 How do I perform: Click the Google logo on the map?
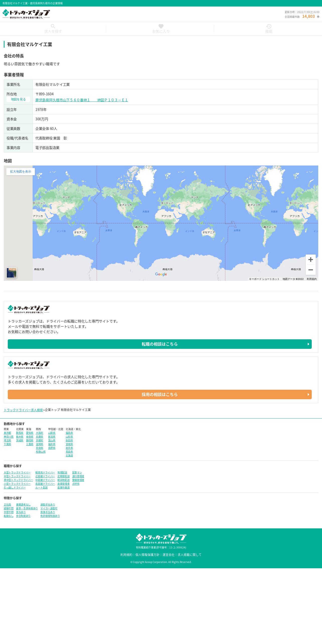[x=161, y=274]
